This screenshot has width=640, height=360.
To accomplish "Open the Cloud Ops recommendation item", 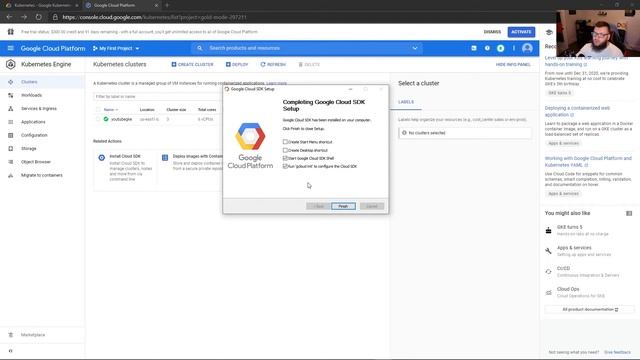I will 580,292.
